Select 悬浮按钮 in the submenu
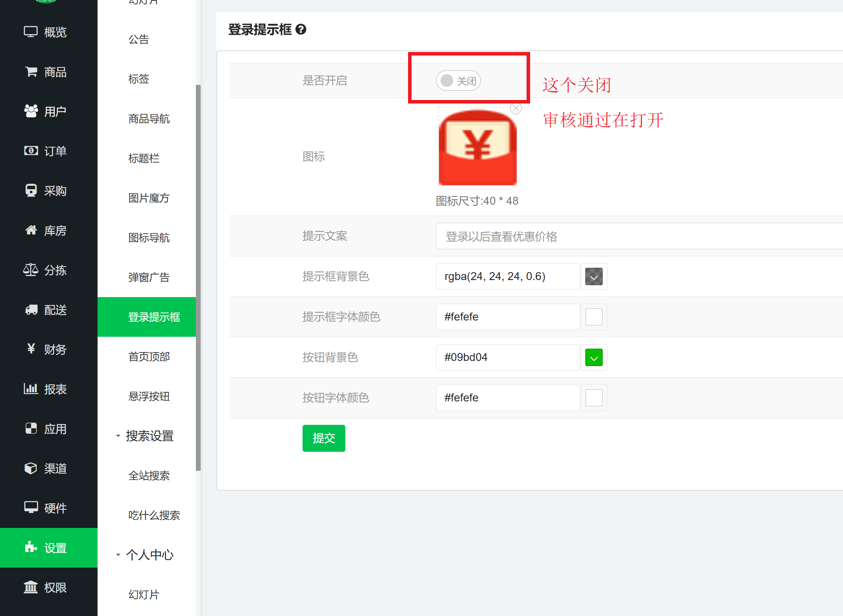 [149, 396]
